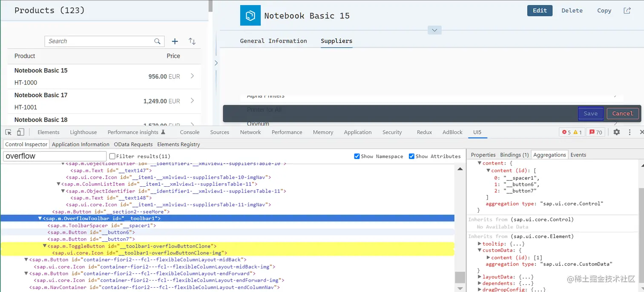Viewport: 644px width, 292px height.
Task: Open the Redux DevTools tab
Action: pos(424,132)
